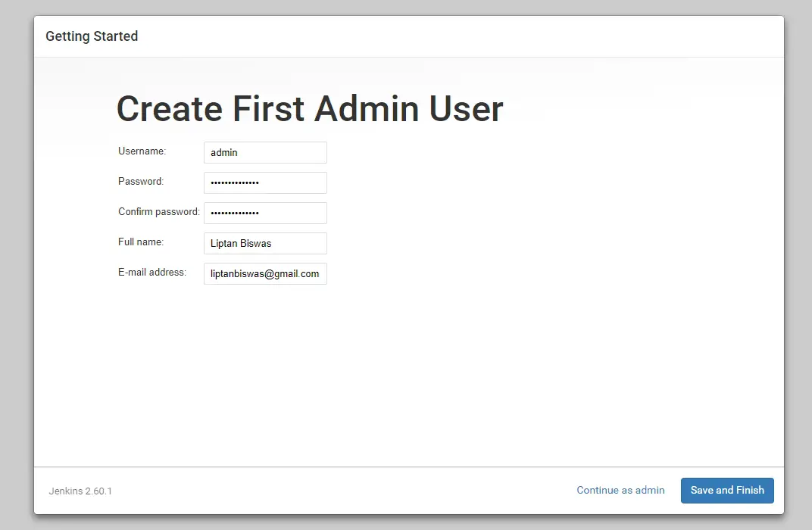The image size is (812, 530).
Task: Click the E-mail address: label
Action: coord(152,273)
